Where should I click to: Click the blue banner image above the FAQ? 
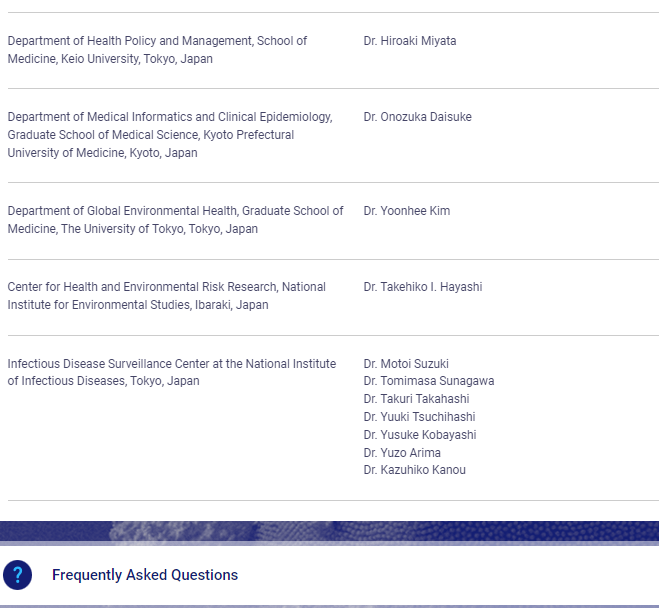(329, 531)
